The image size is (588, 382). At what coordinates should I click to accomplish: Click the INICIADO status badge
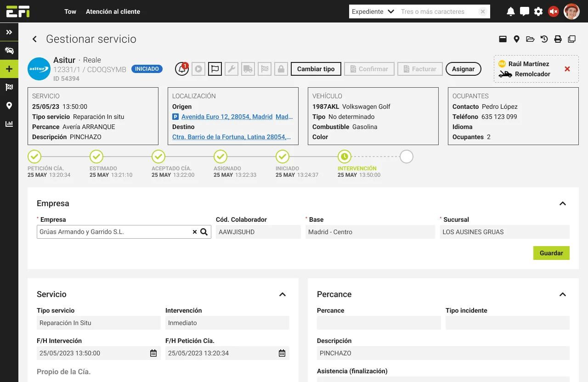147,69
